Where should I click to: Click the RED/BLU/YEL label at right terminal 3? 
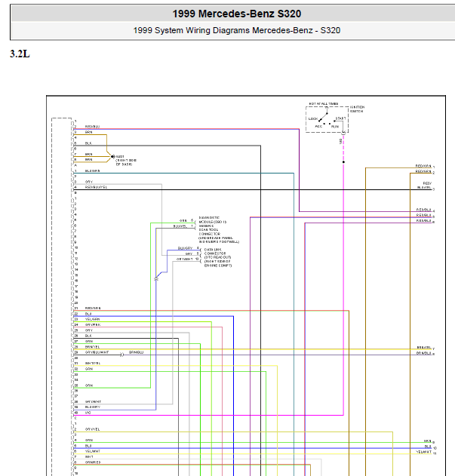(x=424, y=186)
